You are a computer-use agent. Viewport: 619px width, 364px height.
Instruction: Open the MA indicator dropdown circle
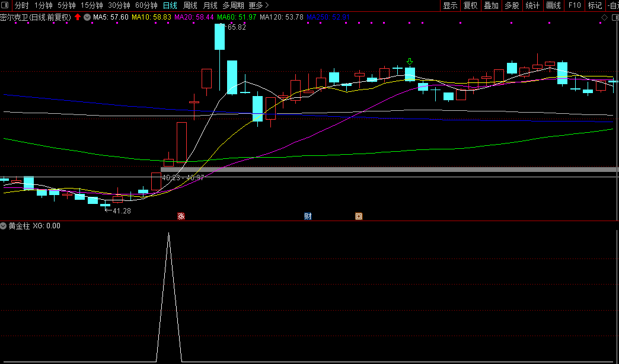pos(87,17)
